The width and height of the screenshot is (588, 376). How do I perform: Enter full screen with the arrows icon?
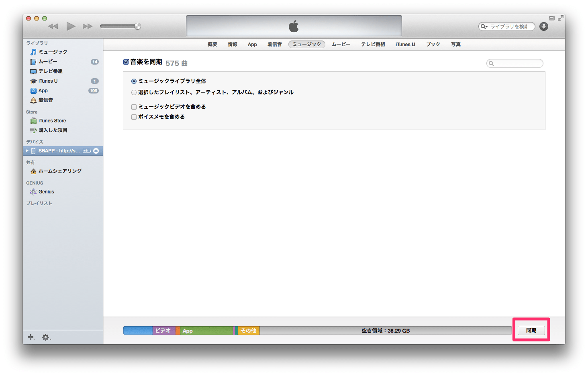click(561, 18)
